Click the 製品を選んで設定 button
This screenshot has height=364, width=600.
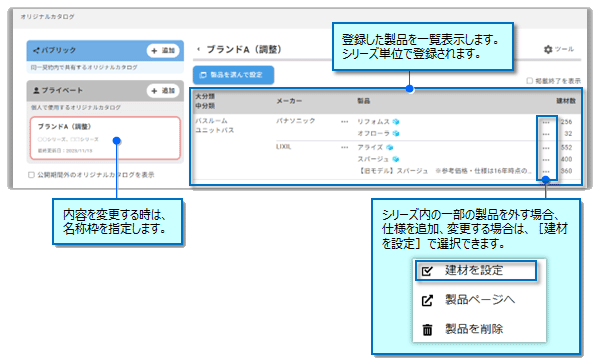coord(233,75)
